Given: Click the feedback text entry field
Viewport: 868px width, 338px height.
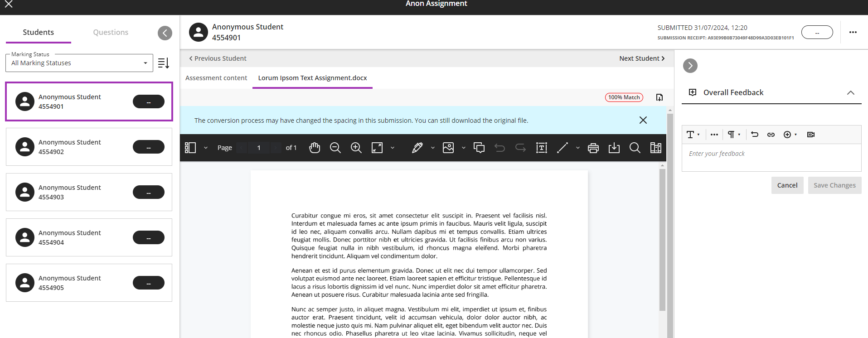Looking at the screenshot, I should (771, 157).
